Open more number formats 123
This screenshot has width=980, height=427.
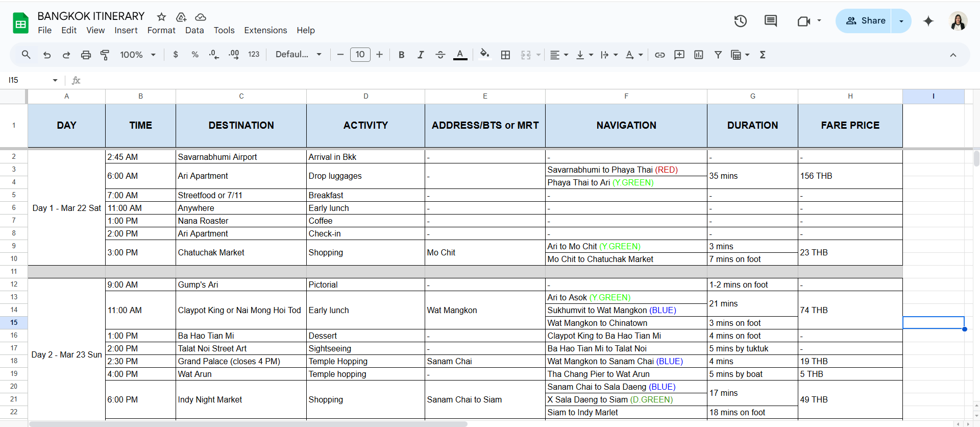click(254, 55)
